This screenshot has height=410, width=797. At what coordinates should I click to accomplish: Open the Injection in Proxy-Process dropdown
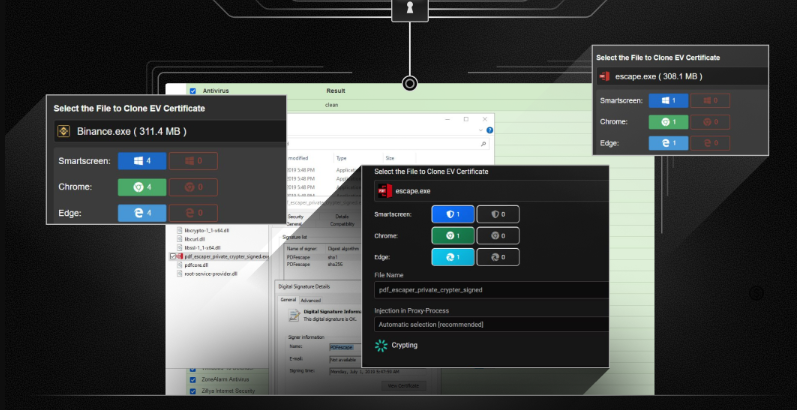tap(492, 324)
